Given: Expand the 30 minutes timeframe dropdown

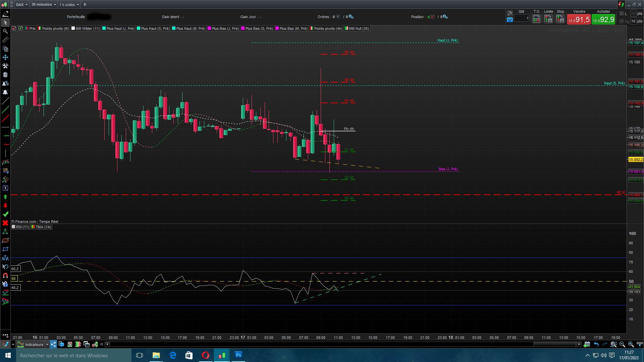Looking at the screenshot, I should pyautogui.click(x=44, y=5).
